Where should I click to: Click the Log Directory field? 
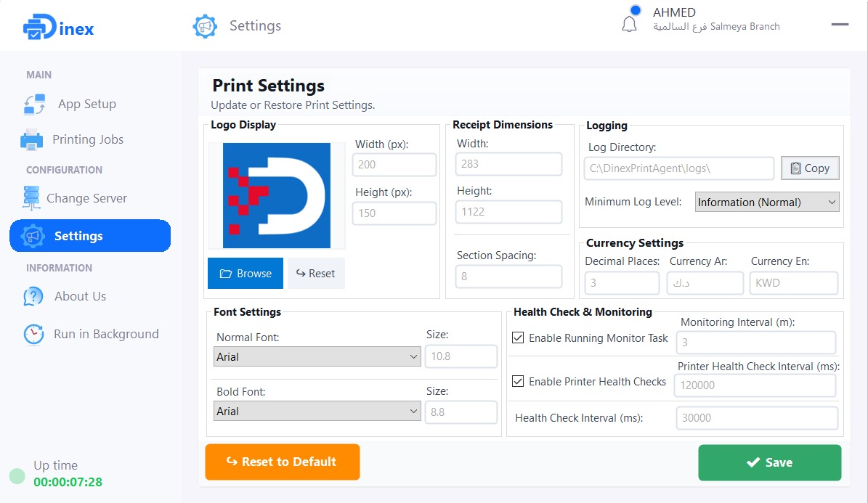point(678,168)
